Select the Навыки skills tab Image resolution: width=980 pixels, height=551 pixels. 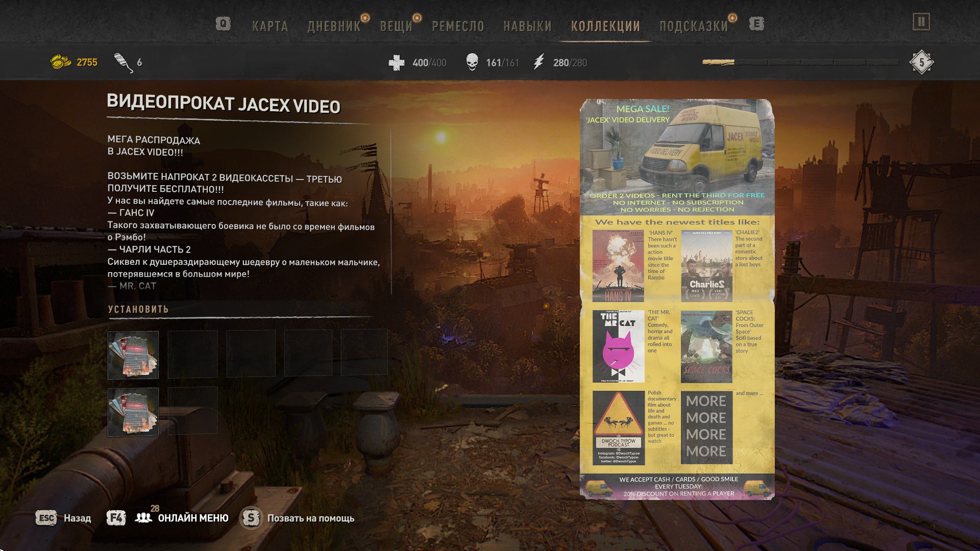527,27
